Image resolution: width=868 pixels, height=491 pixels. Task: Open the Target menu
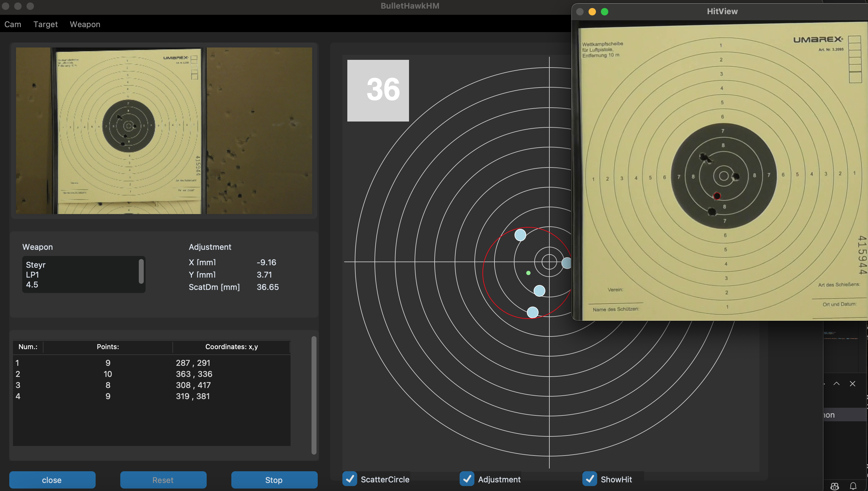tap(46, 24)
